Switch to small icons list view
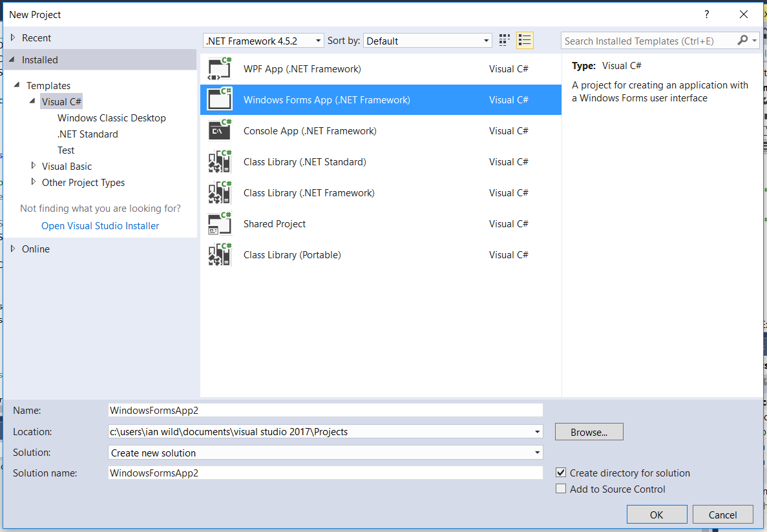767x532 pixels. pyautogui.click(x=525, y=40)
